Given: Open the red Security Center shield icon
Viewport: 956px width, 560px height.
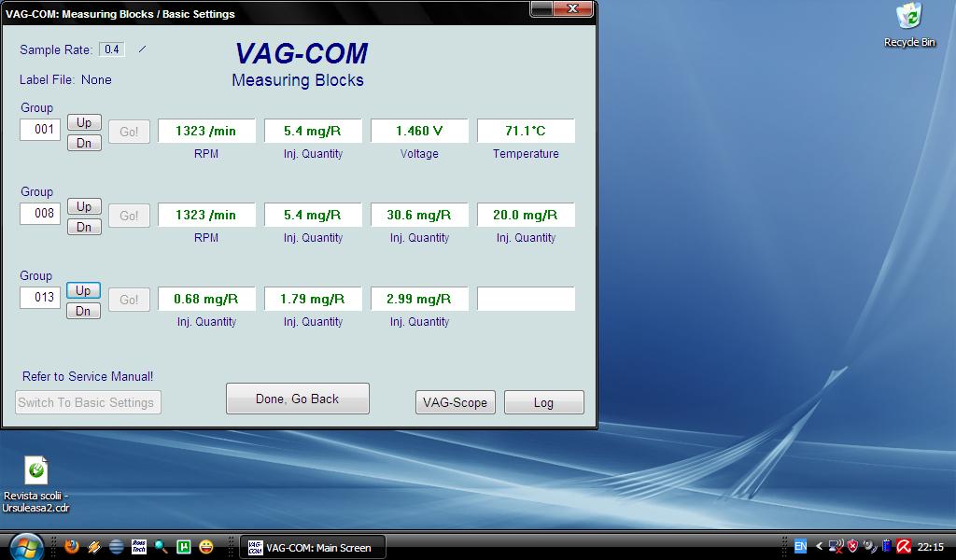Looking at the screenshot, I should point(852,547).
